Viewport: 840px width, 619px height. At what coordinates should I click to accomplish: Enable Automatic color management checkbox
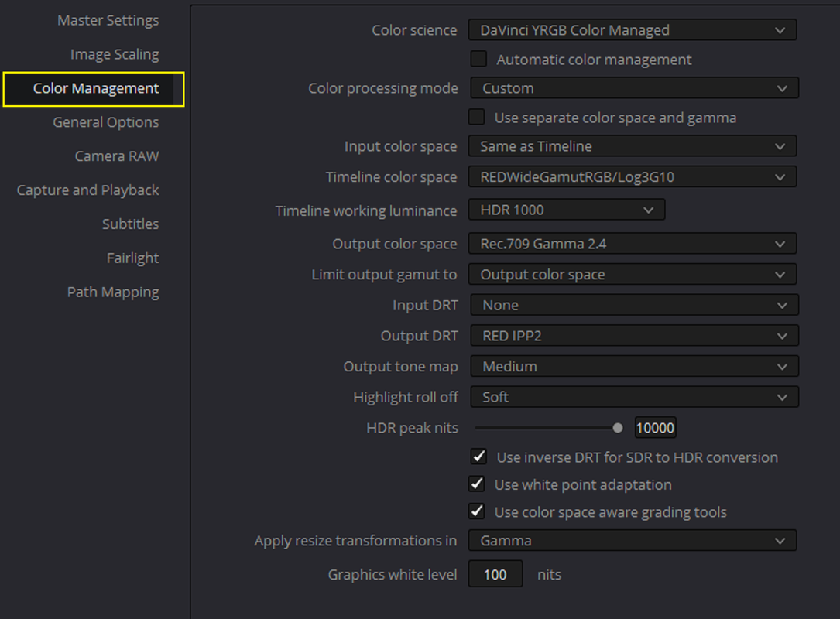click(x=478, y=59)
